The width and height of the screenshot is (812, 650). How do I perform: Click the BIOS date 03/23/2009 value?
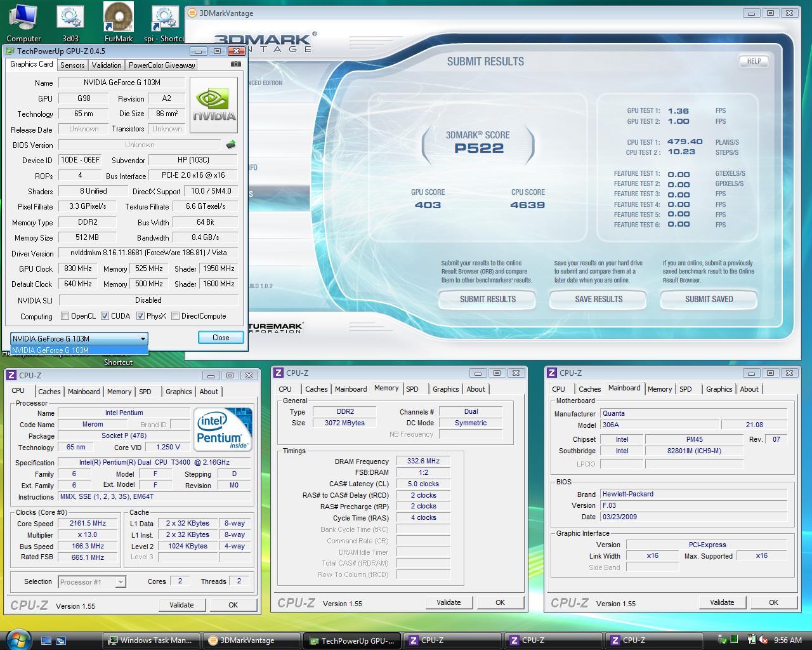coord(693,517)
